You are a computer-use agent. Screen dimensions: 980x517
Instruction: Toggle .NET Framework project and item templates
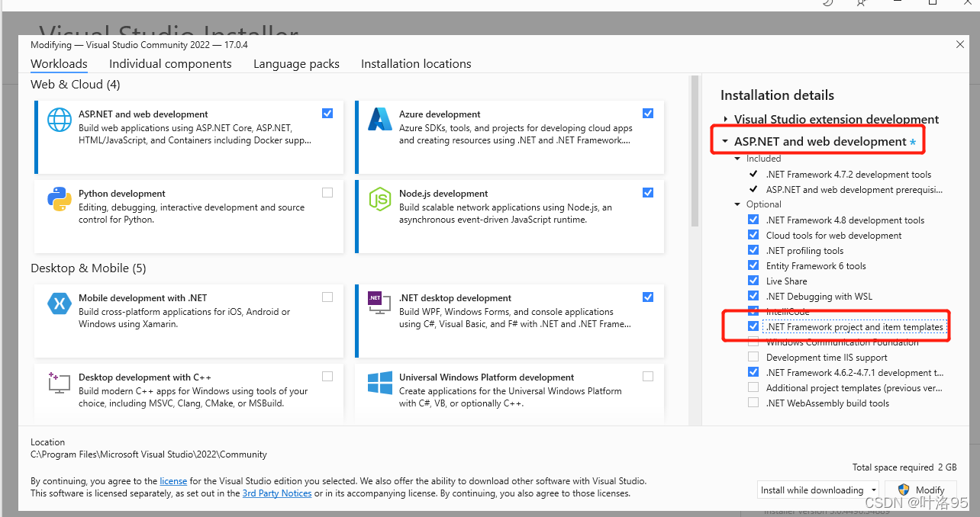coord(753,326)
